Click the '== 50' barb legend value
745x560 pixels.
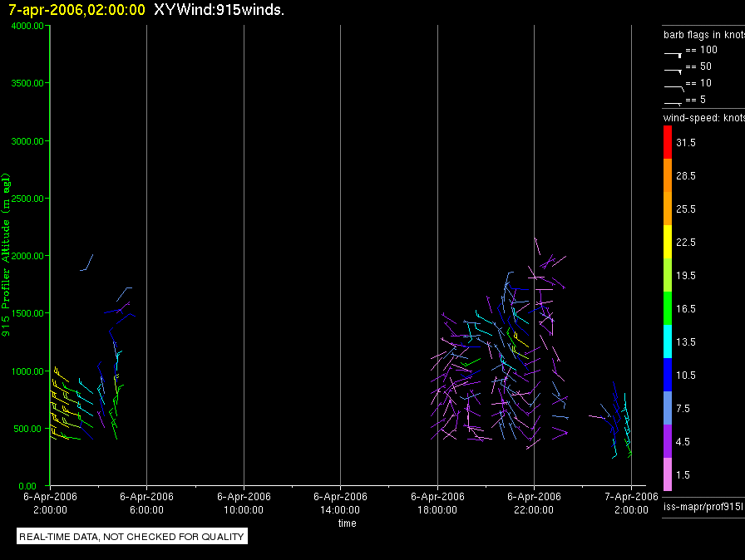click(x=698, y=66)
